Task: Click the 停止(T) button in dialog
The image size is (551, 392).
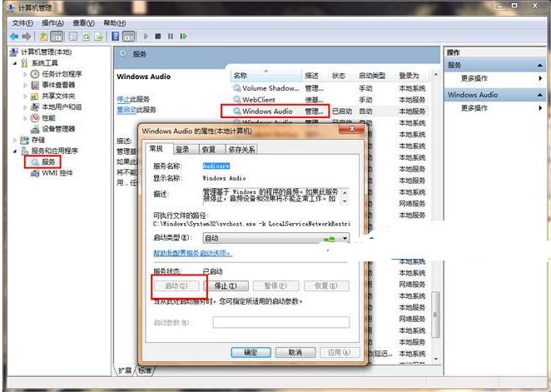Action: 226,286
